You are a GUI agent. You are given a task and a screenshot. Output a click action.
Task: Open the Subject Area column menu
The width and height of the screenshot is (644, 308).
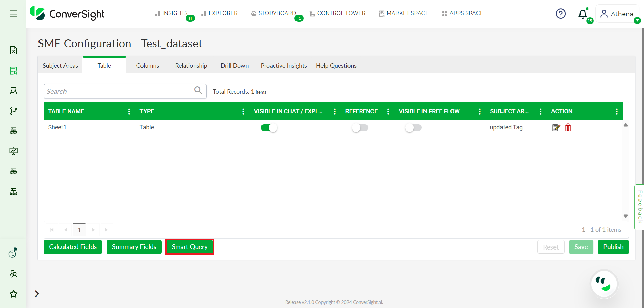pos(541,111)
